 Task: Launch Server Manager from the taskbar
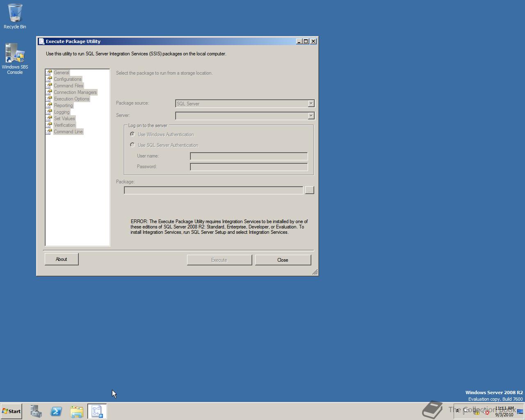[x=36, y=411]
